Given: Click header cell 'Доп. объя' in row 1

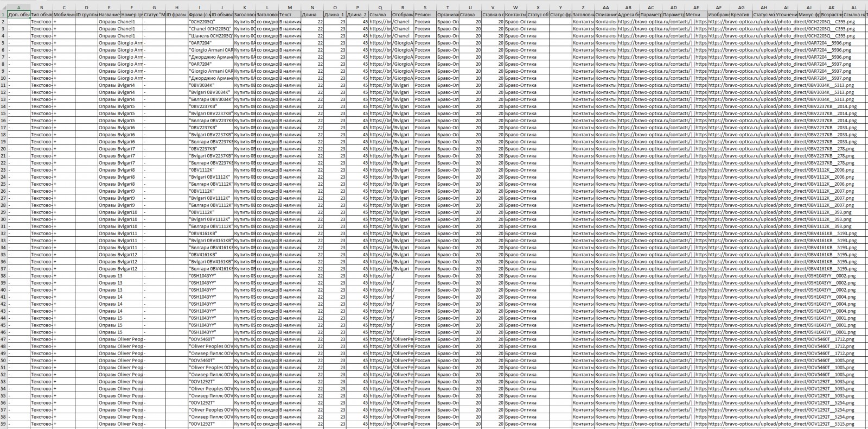Looking at the screenshot, I should pyautogui.click(x=19, y=15).
